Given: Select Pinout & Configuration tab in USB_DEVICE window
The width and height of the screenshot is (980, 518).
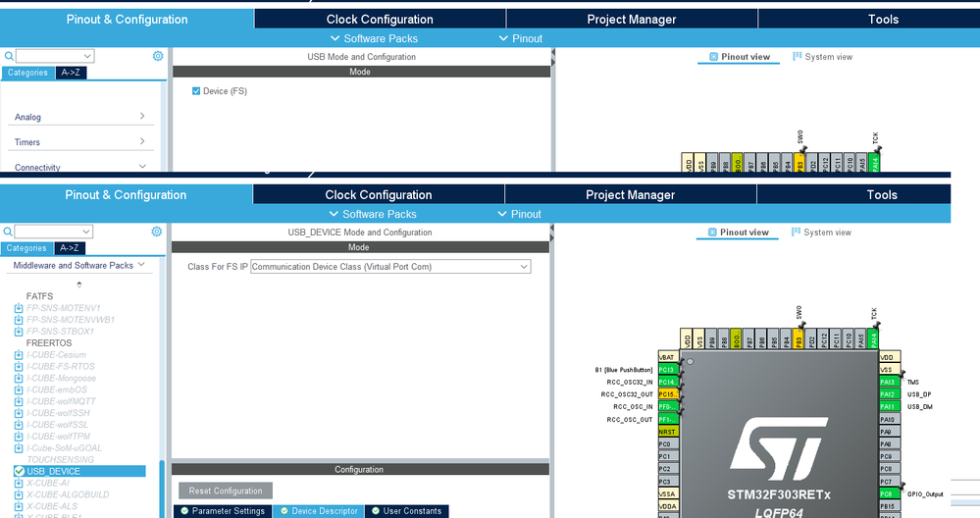Looking at the screenshot, I should (x=126, y=195).
